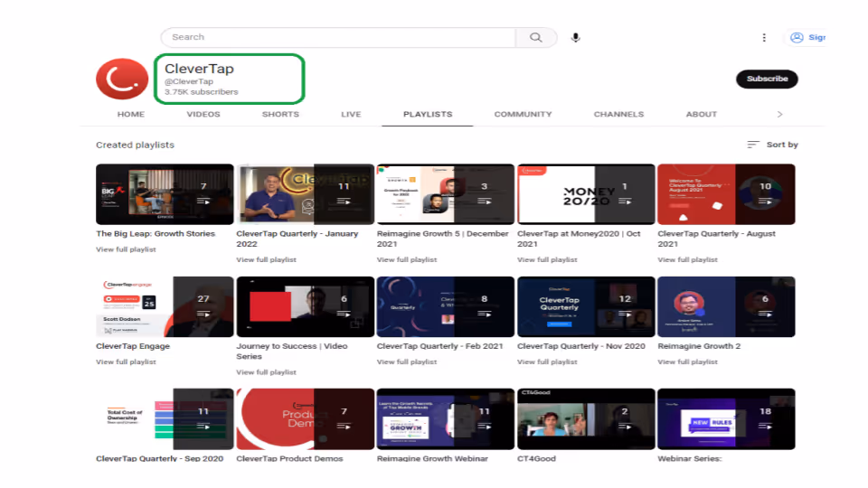The image size is (868, 488).
Task: View full playlist under Quarterly August 2021
Action: pos(687,259)
